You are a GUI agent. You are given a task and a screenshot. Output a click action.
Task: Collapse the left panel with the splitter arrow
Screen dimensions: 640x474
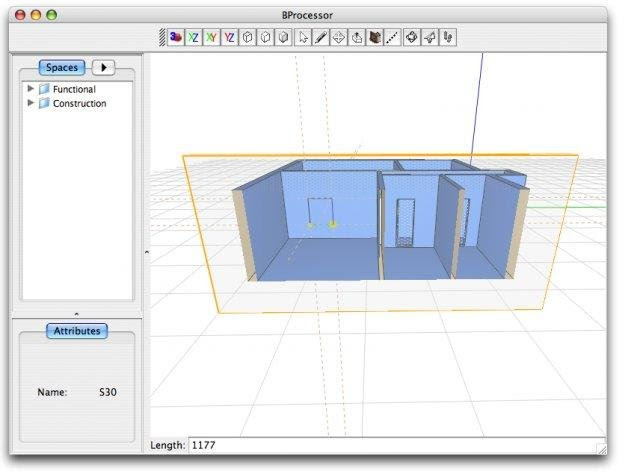[x=147, y=252]
